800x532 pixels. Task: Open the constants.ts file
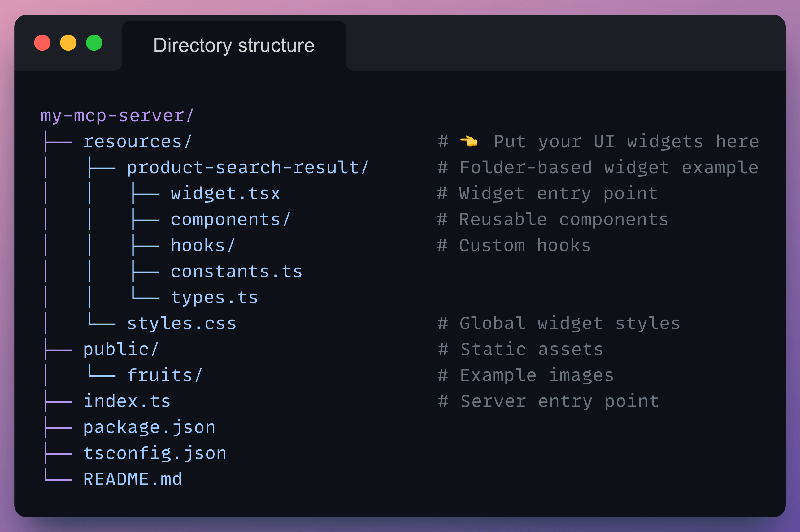click(x=236, y=272)
